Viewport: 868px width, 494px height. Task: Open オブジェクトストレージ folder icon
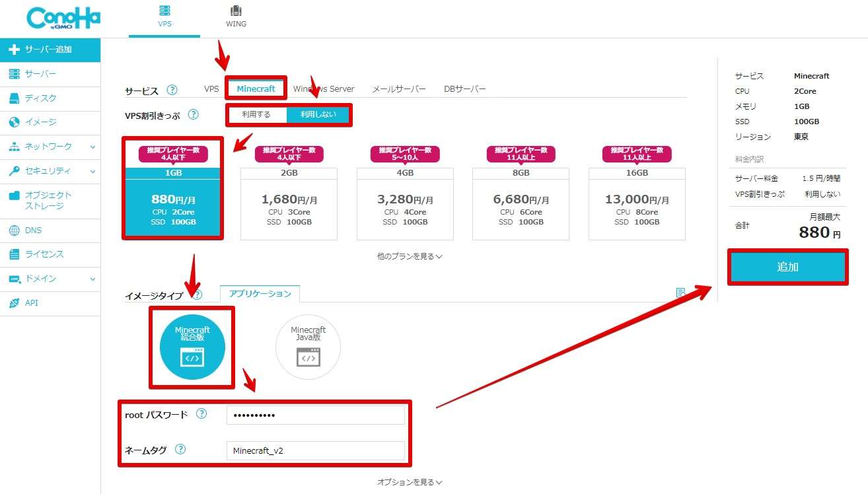(14, 195)
